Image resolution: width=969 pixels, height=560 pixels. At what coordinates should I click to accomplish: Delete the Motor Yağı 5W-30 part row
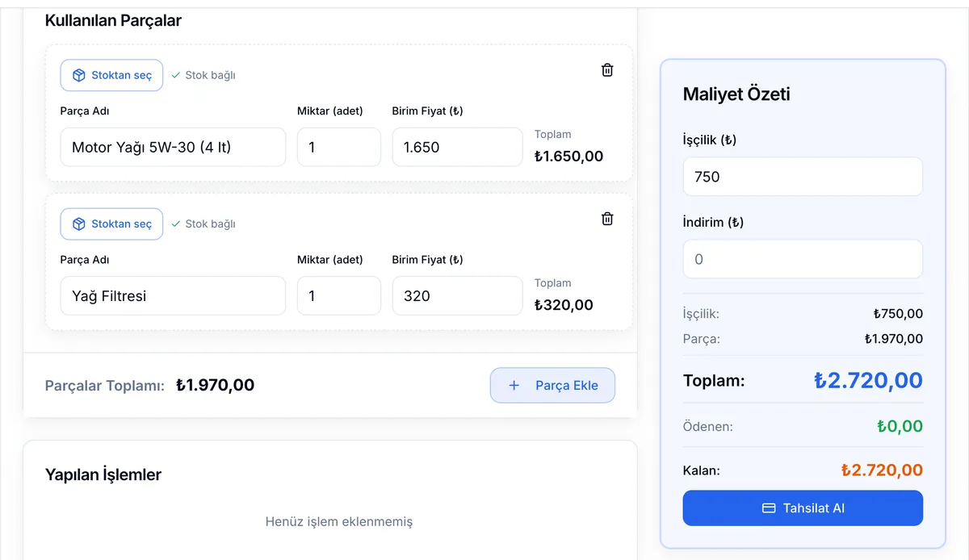(x=607, y=70)
